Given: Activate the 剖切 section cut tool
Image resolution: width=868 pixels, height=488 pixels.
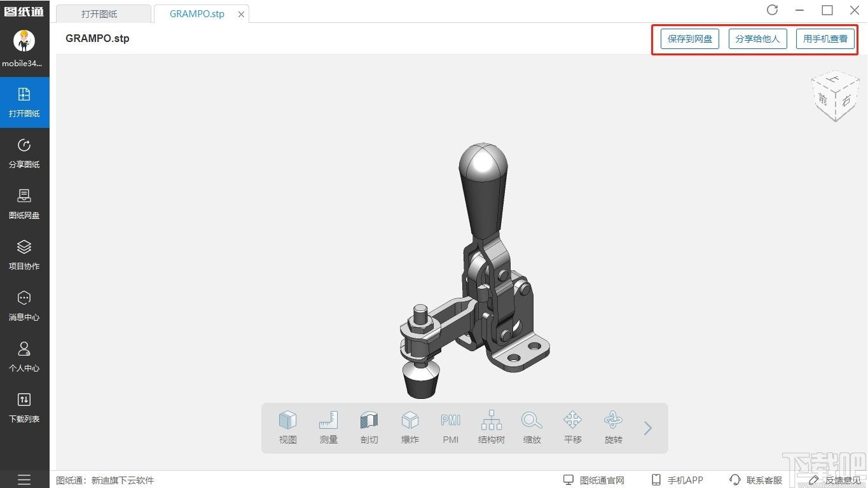Looking at the screenshot, I should (369, 428).
